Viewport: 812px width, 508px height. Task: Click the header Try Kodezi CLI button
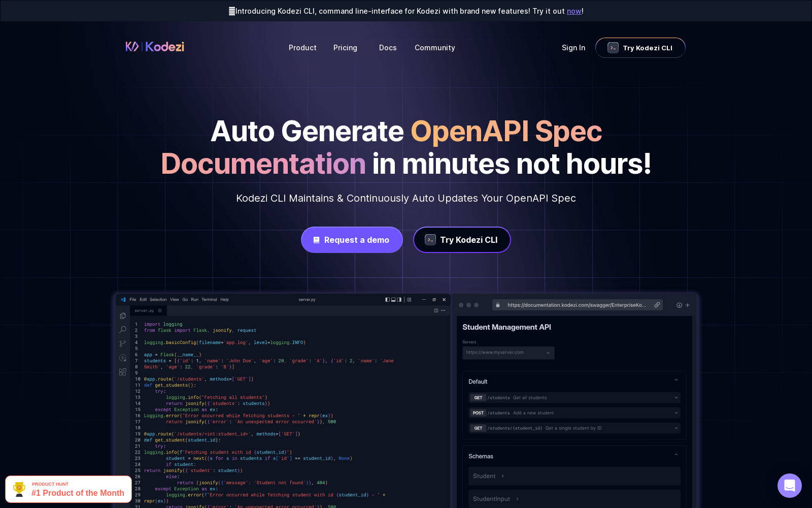point(640,48)
